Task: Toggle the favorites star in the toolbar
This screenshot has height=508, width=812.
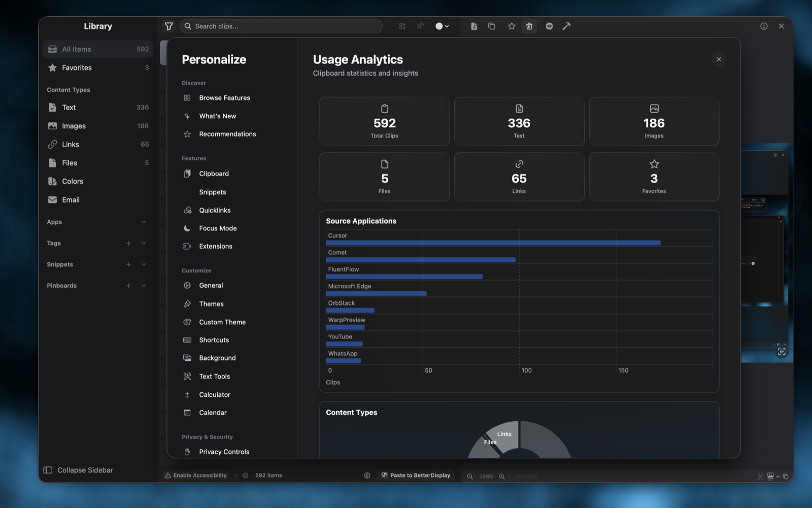Action: click(x=512, y=26)
